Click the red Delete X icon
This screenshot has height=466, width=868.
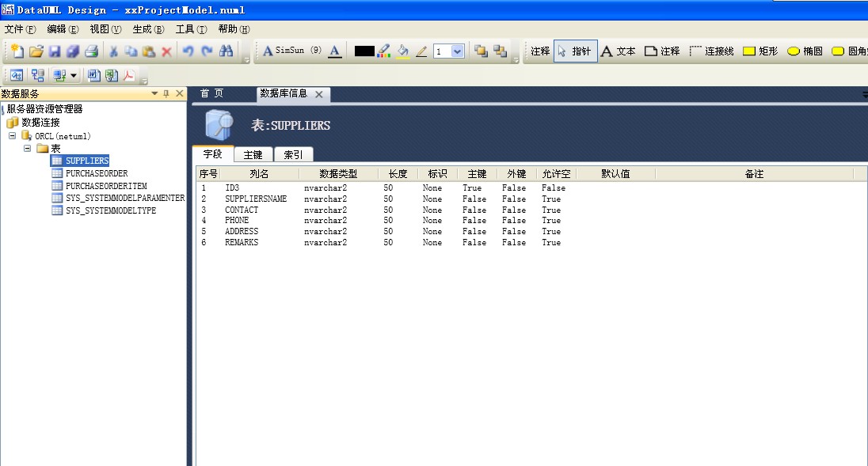point(166,51)
